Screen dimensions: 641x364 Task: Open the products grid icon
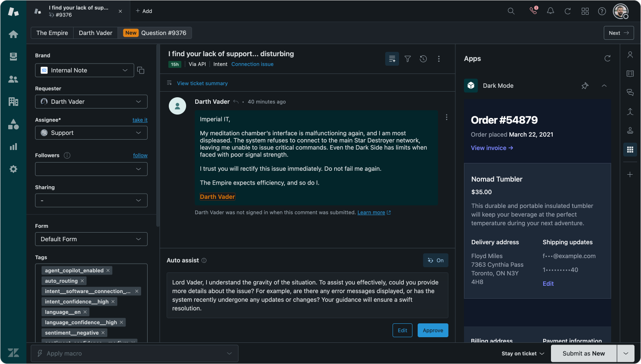585,11
